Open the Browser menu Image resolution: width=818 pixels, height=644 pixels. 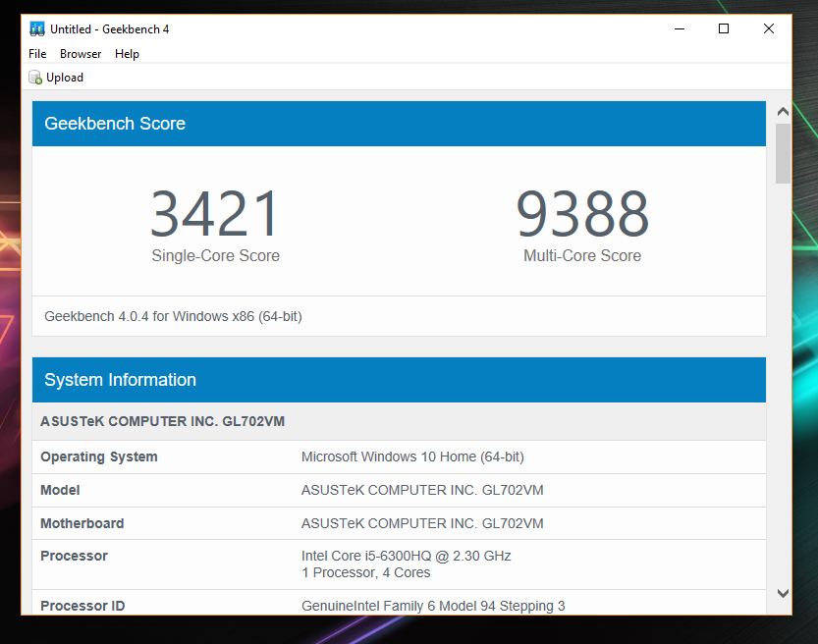coord(81,54)
